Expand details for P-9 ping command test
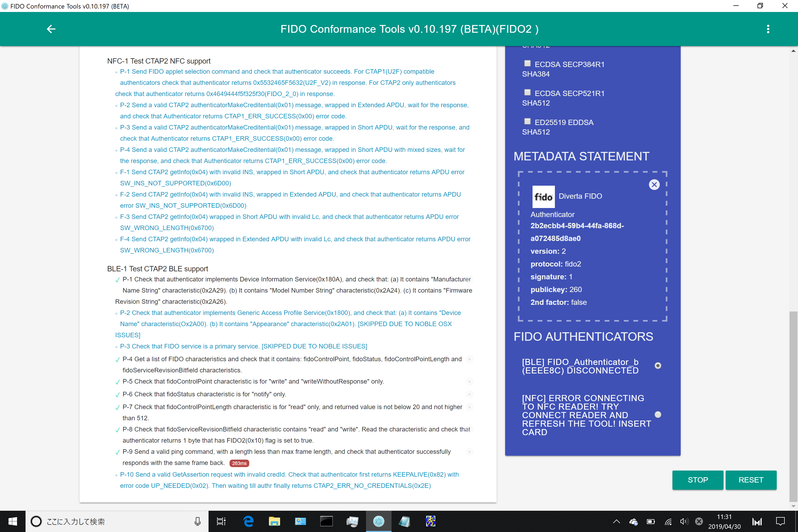 pos(469,452)
